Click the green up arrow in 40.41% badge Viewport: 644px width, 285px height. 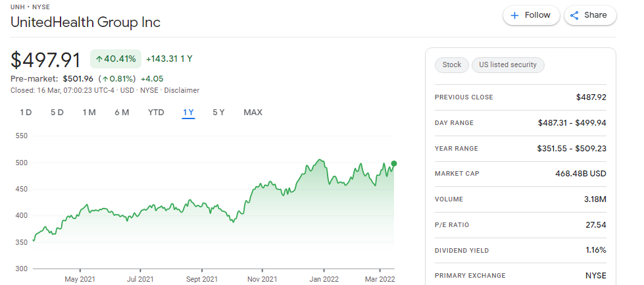pos(99,59)
